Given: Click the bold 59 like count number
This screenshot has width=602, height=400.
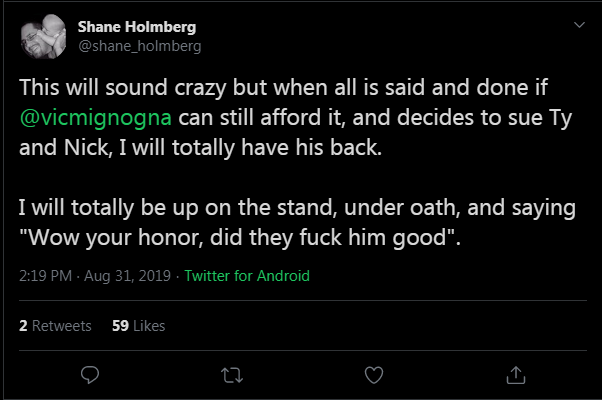Looking at the screenshot, I should [x=120, y=326].
